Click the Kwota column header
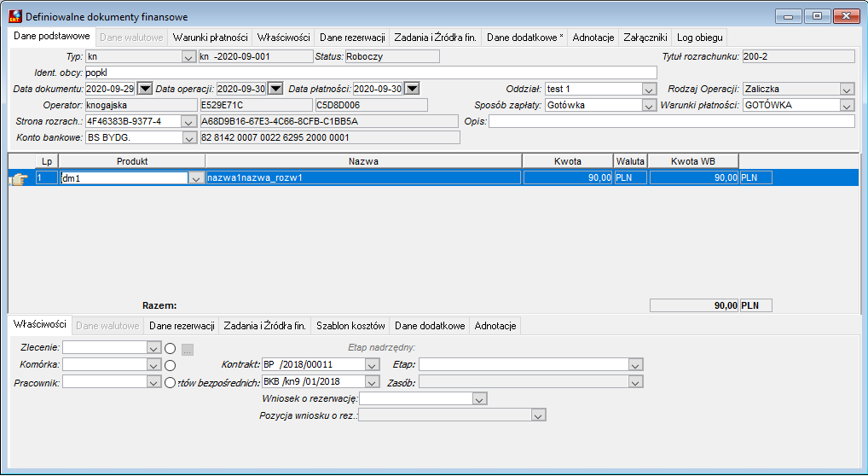Viewport: 868px width, 476px height. [x=568, y=161]
